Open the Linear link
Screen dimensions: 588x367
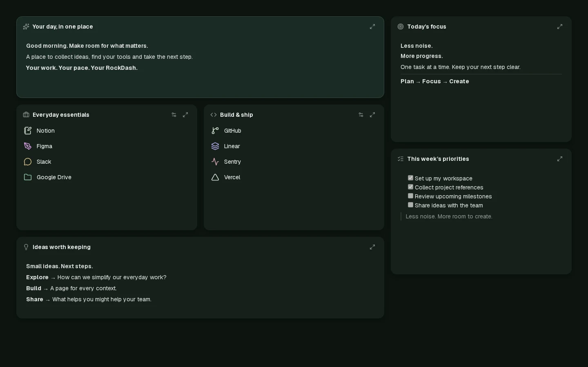[x=232, y=146]
